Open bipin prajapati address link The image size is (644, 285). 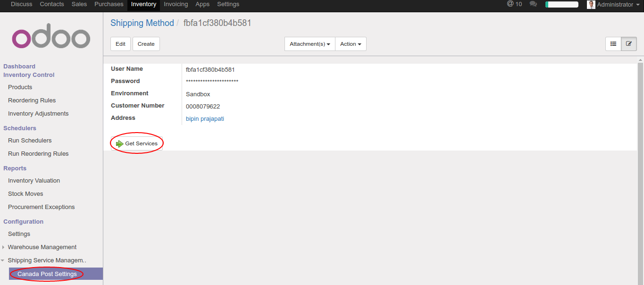point(205,119)
